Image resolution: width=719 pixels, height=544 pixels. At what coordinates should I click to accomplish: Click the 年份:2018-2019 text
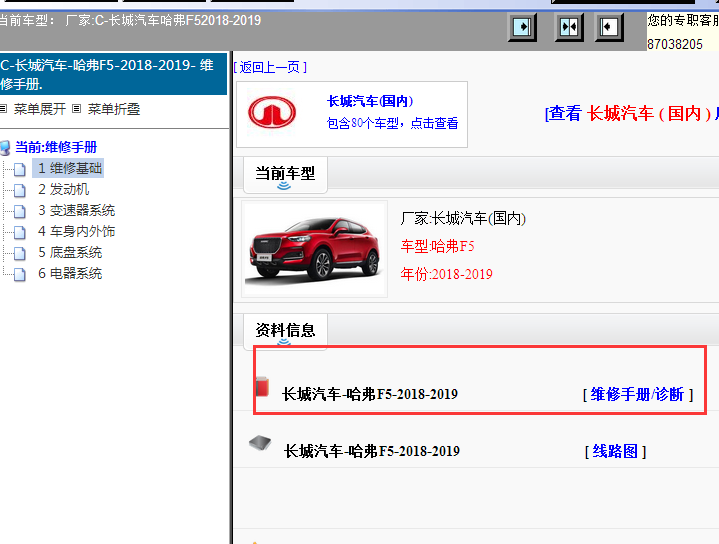tap(447, 274)
